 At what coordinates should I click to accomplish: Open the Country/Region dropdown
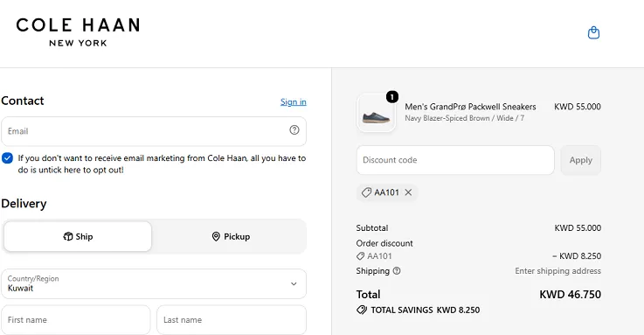point(154,283)
